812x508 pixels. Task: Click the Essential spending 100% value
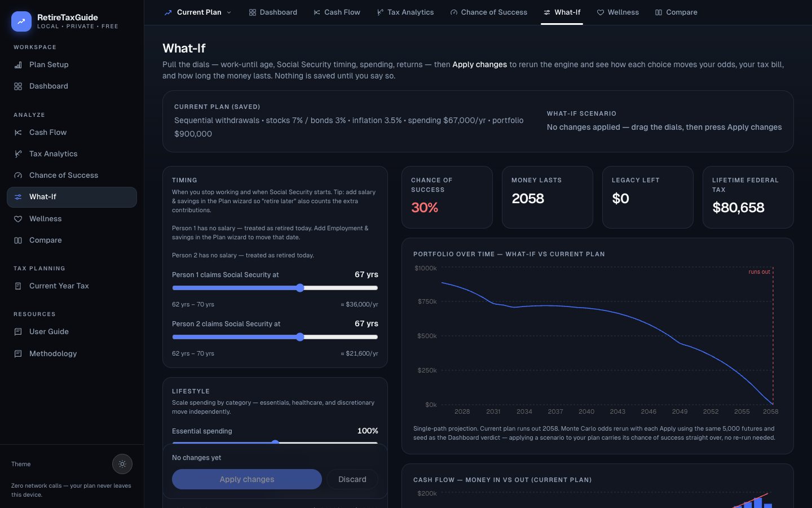[368, 431]
